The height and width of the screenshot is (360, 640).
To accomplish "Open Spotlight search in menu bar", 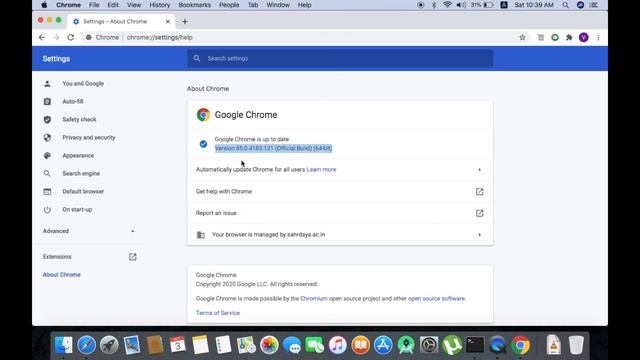I will [x=565, y=5].
